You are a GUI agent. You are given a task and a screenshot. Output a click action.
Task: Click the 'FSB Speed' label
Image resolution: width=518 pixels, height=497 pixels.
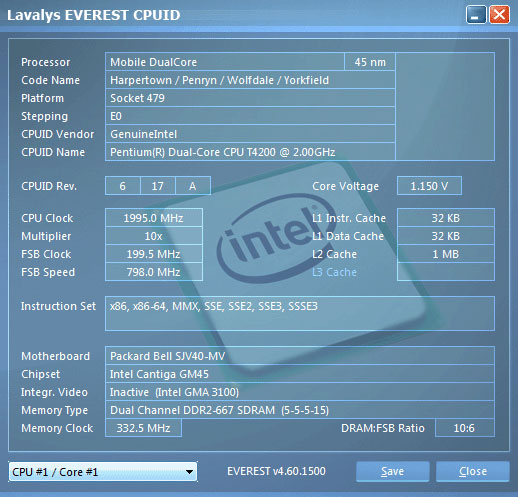click(48, 272)
